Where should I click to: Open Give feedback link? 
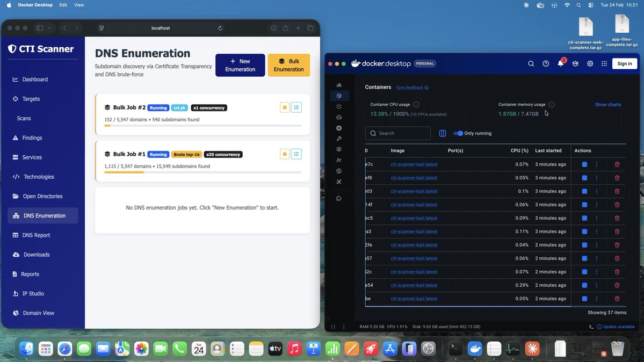click(413, 88)
